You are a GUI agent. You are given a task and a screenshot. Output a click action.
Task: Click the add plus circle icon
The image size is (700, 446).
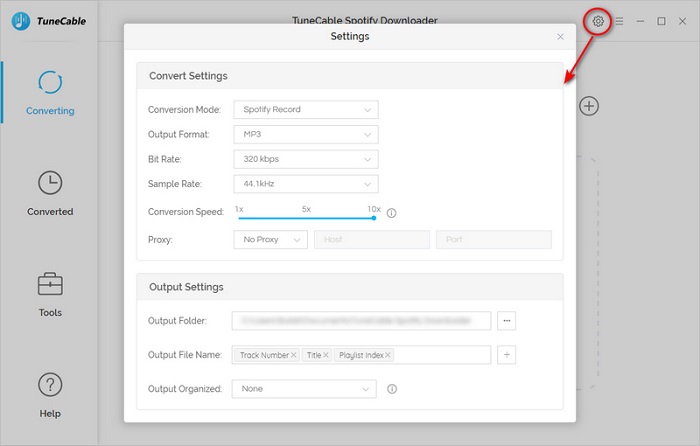pyautogui.click(x=589, y=106)
